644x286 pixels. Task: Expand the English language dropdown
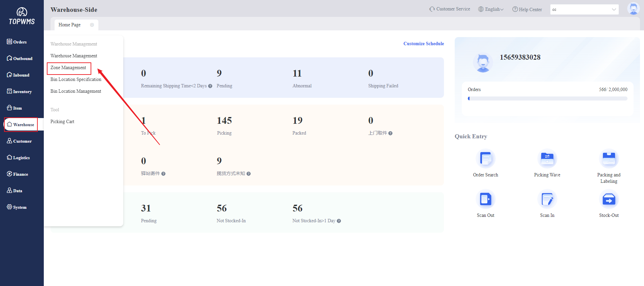491,9
